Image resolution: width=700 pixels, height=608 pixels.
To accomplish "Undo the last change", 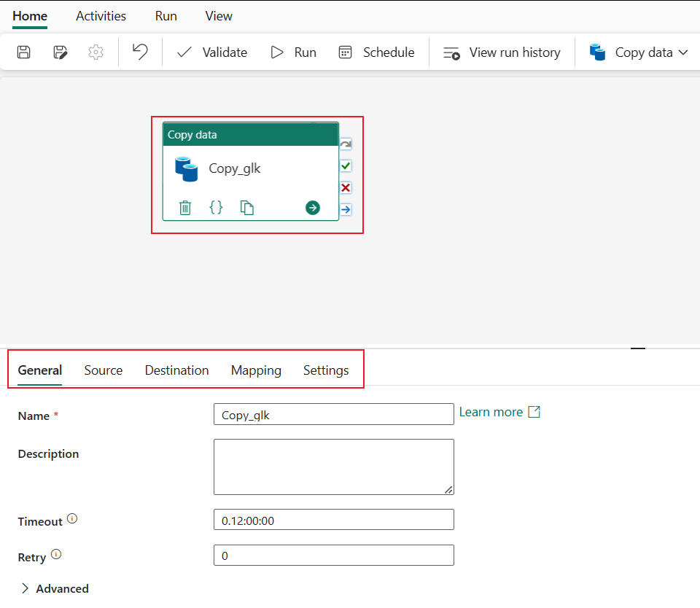I will 140,52.
